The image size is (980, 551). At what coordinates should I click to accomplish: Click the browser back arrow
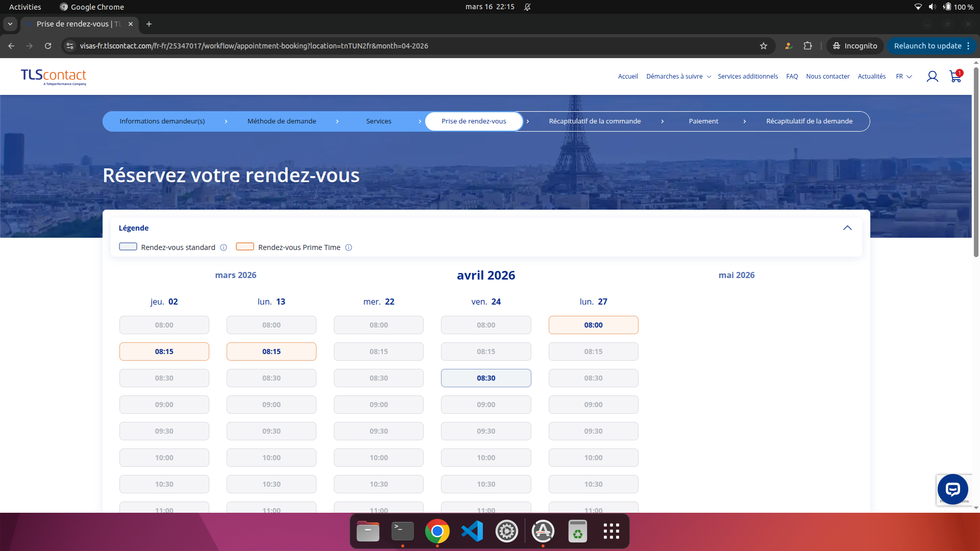click(x=11, y=46)
